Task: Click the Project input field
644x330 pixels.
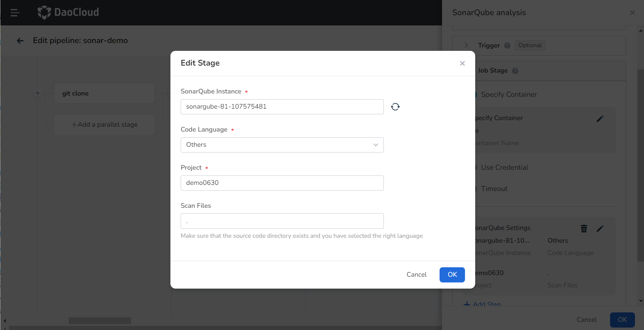Action: coord(282,183)
